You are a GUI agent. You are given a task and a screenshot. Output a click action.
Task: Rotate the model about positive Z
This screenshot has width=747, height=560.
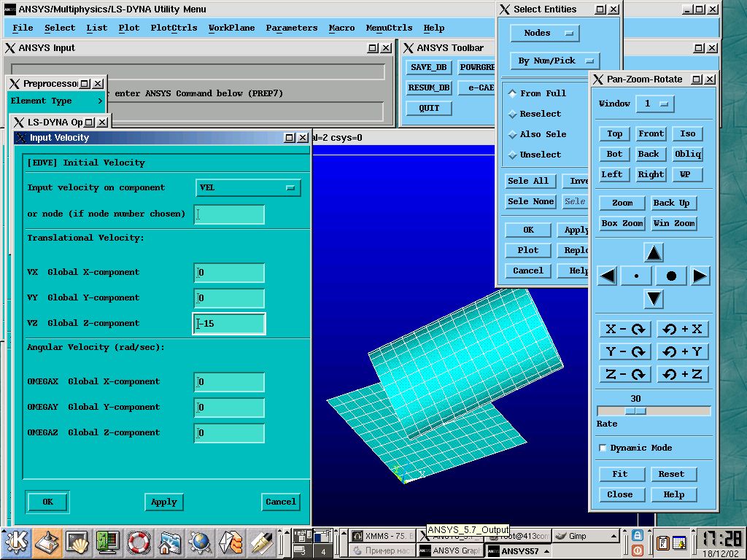(683, 374)
